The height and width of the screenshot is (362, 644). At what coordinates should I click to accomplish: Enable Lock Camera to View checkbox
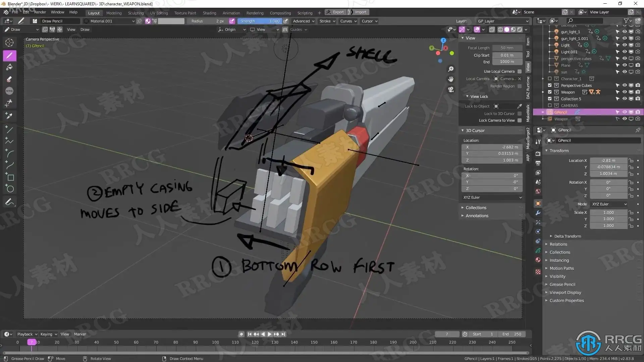pos(519,120)
